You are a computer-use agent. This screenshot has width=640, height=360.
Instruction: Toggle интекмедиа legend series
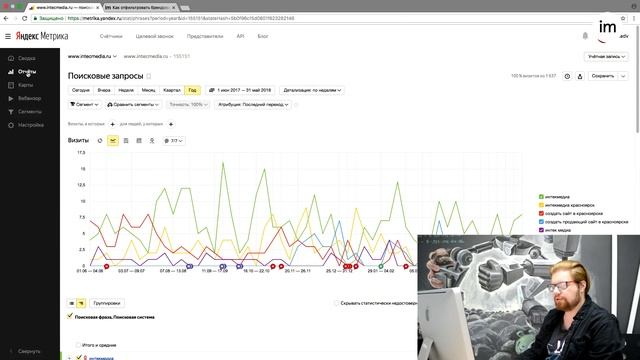pyautogui.click(x=555, y=197)
